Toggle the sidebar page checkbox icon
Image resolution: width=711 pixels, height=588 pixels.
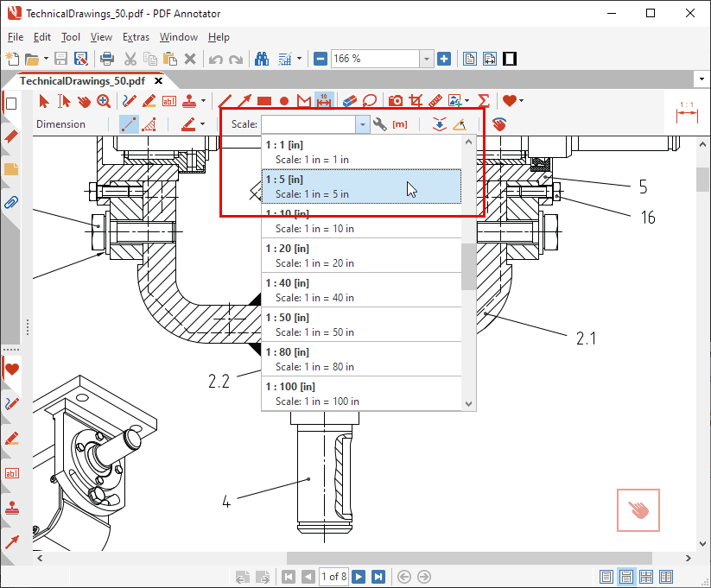[x=12, y=104]
